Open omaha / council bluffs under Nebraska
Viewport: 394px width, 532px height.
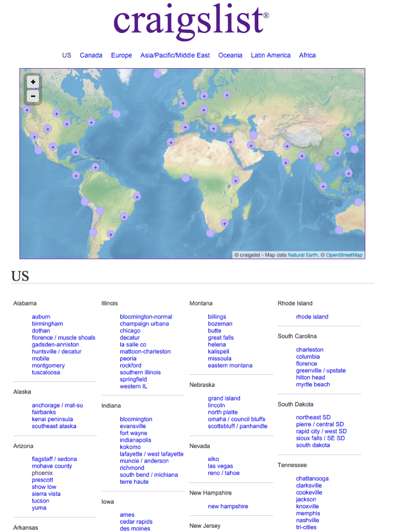pos(237,419)
